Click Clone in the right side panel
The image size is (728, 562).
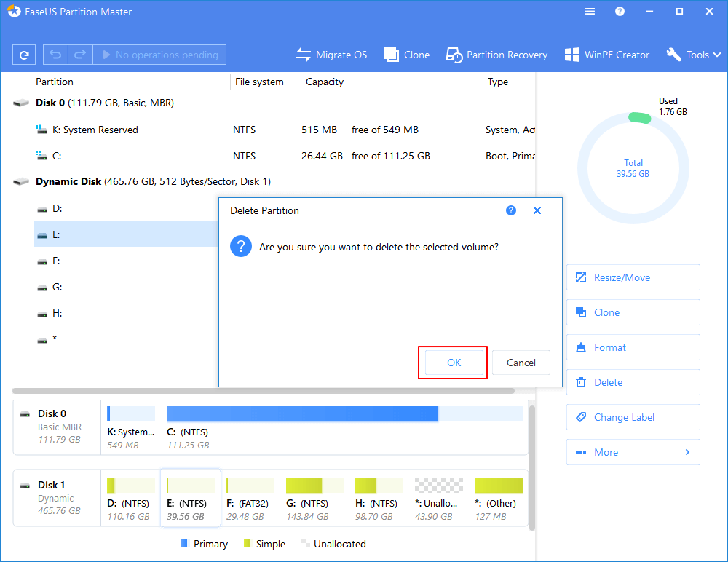pos(633,312)
